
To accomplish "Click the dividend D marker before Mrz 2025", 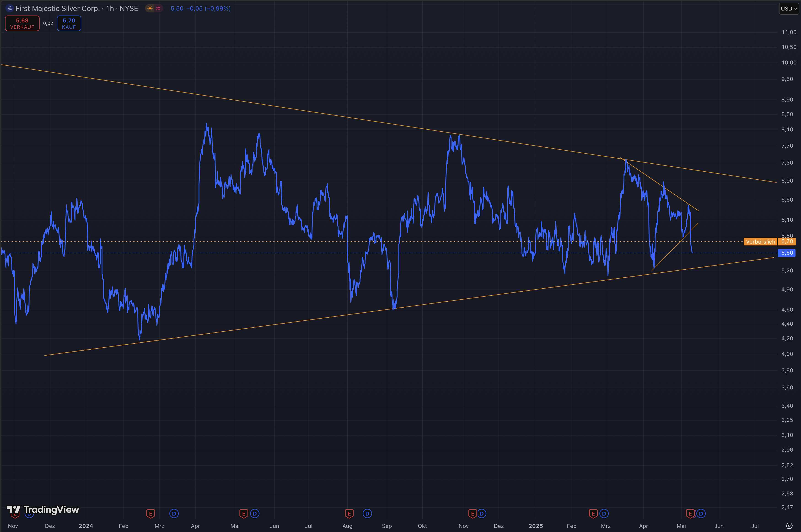I will coord(604,514).
